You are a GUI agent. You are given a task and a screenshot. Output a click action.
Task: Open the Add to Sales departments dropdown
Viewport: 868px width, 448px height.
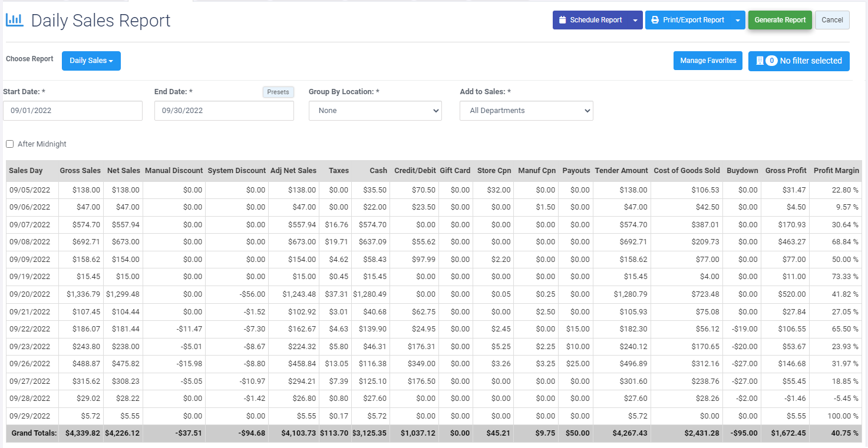point(526,110)
